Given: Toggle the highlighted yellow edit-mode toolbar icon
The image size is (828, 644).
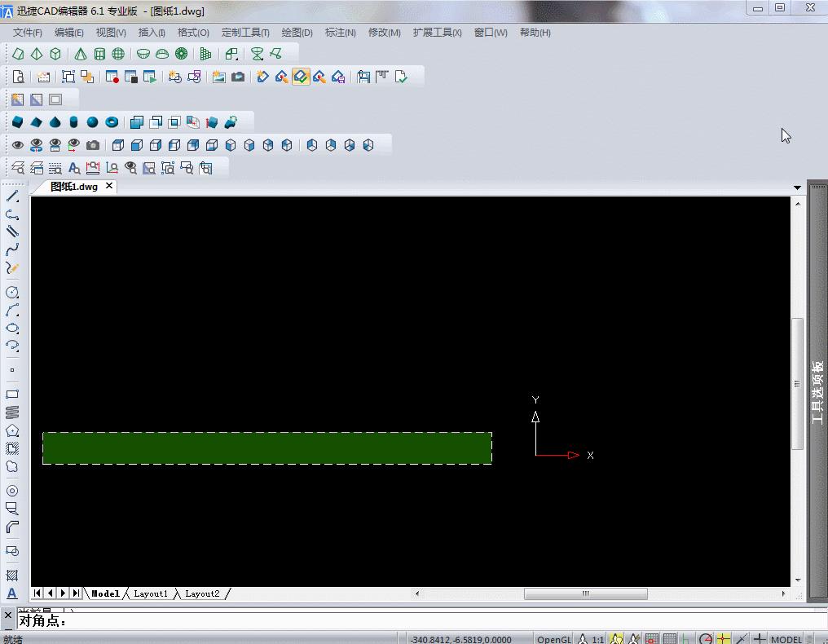Looking at the screenshot, I should (301, 76).
